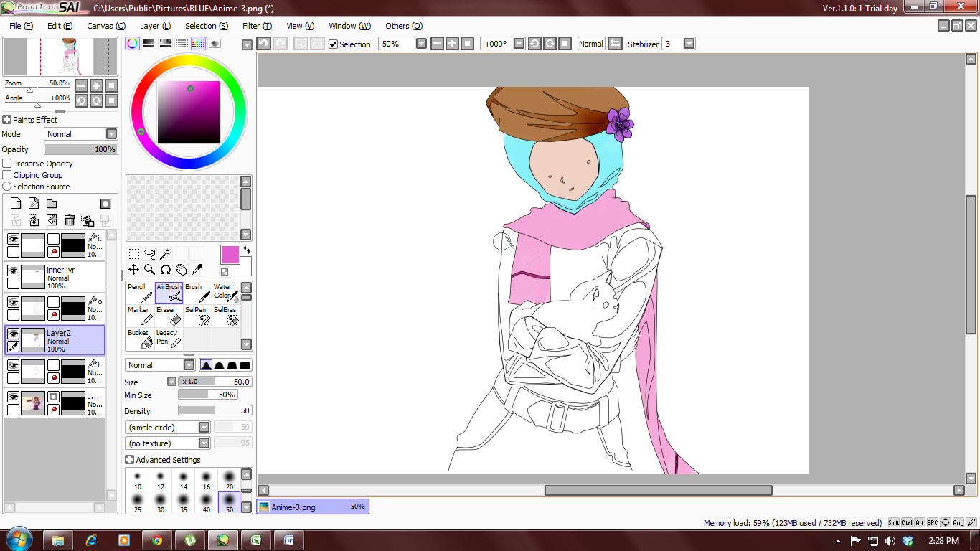Open the Stabilizer value dropdown
The width and height of the screenshot is (980, 551).
coord(689,44)
